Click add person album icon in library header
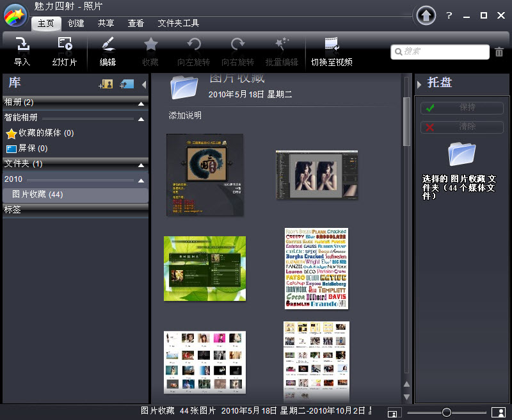The image size is (512, 420). click(106, 85)
